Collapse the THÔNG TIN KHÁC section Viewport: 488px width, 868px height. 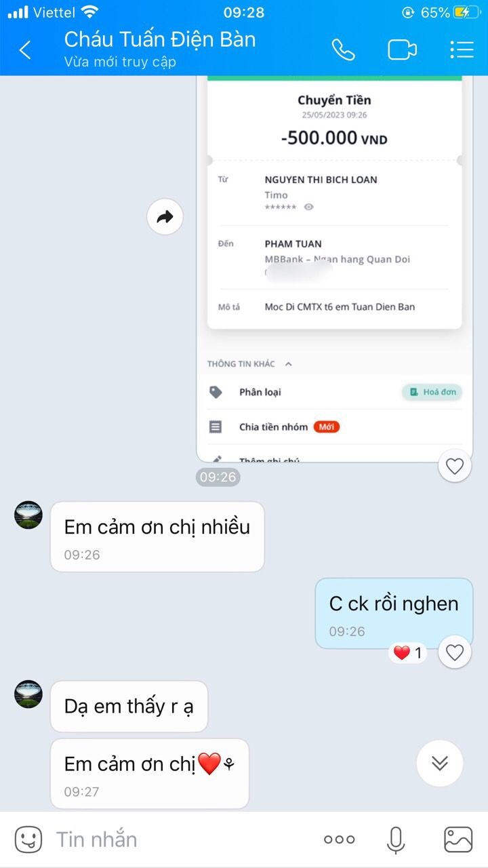tap(288, 364)
